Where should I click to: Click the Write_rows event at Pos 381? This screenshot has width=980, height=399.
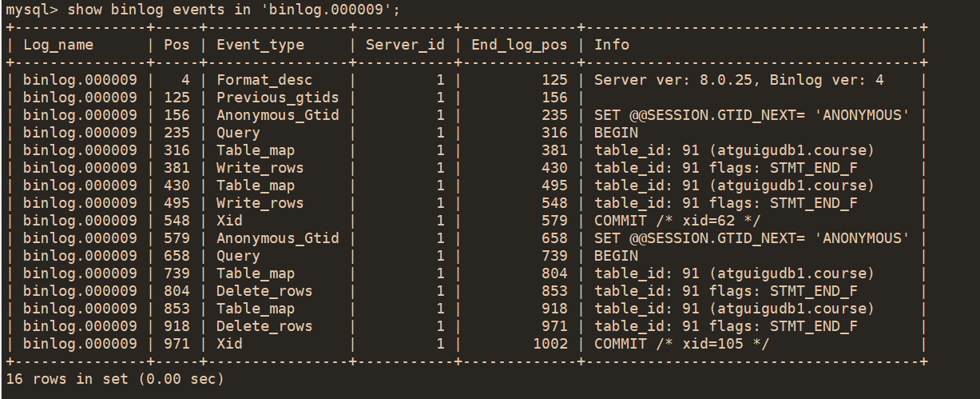tap(260, 168)
